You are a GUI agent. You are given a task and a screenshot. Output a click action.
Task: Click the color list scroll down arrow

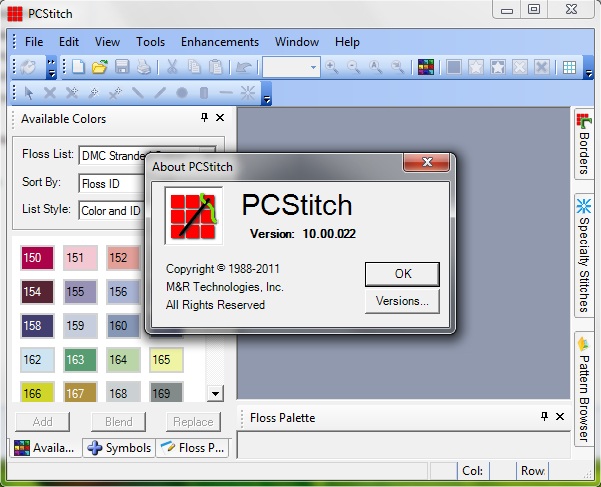point(215,394)
